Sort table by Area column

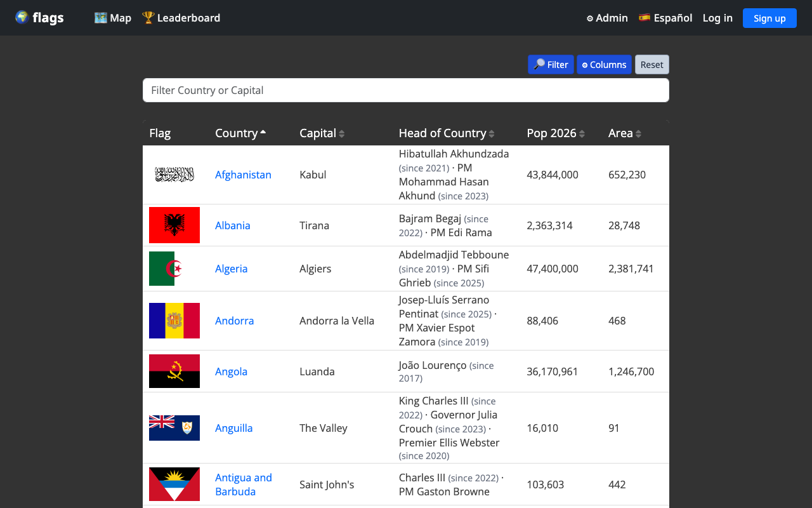tap(625, 133)
